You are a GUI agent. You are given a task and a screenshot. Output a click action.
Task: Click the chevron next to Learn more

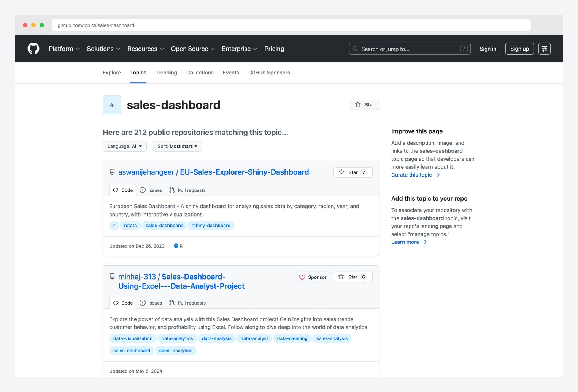[426, 242]
